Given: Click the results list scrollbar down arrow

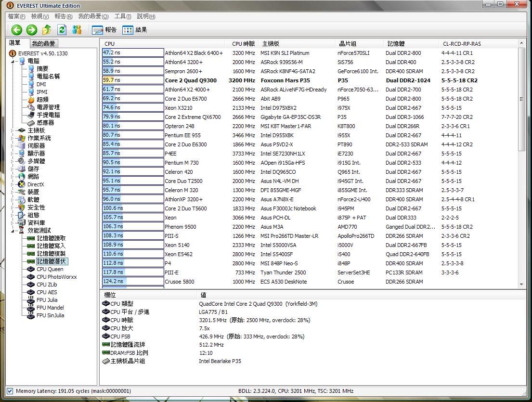Looking at the screenshot, I should pos(521,285).
